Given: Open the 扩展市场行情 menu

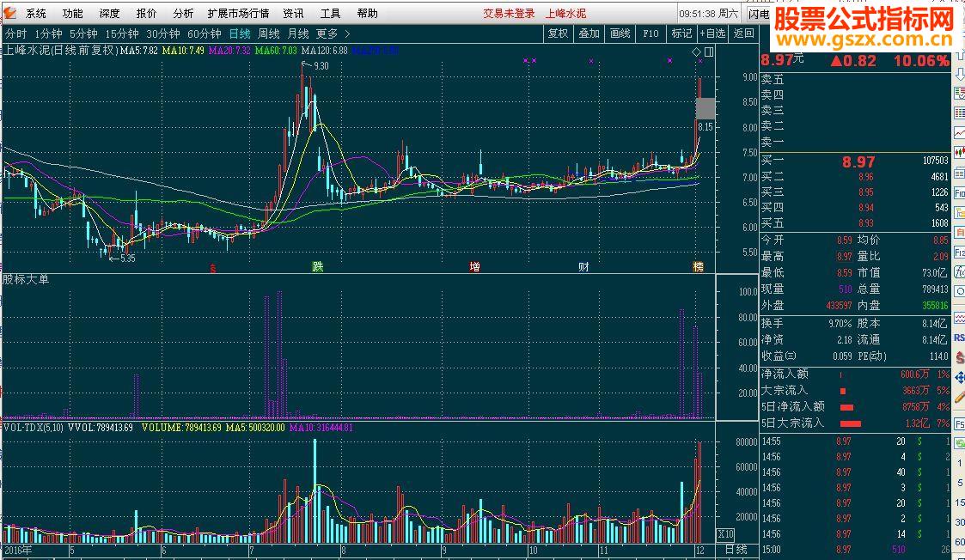Looking at the screenshot, I should (x=239, y=13).
